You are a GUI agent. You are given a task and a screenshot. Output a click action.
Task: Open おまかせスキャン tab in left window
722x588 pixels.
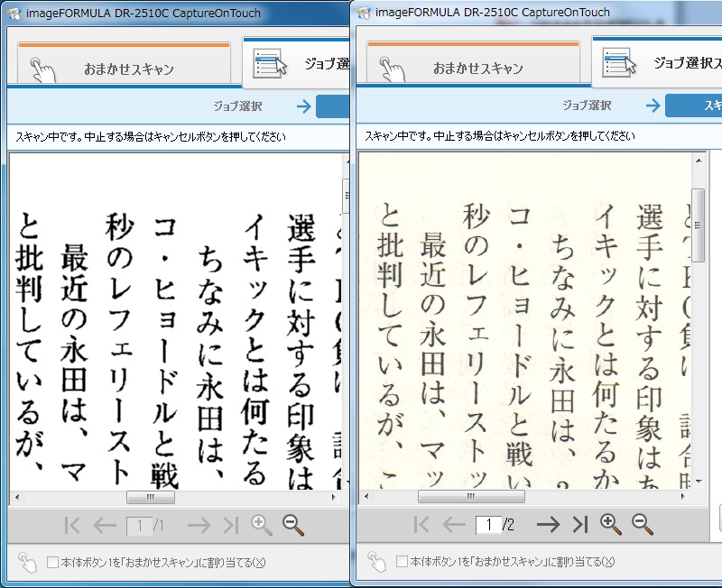tap(124, 67)
